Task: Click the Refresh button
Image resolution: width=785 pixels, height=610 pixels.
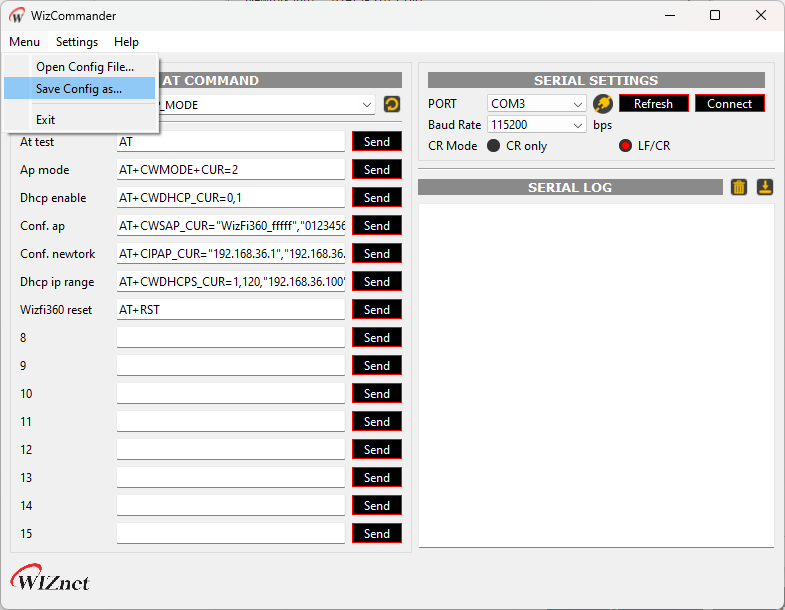Action: [x=653, y=104]
